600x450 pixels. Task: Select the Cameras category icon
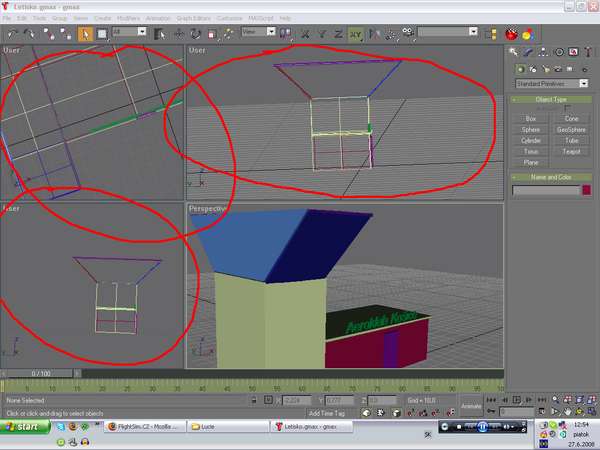(558, 69)
